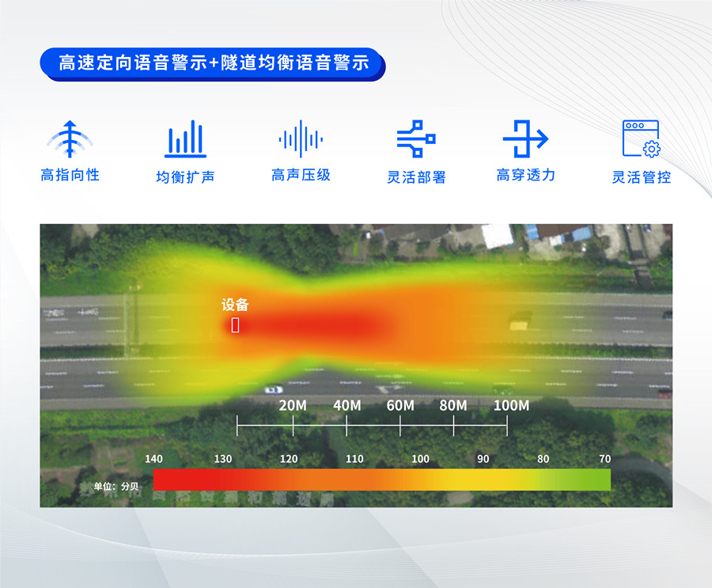
Task: Open the 灵活部署 branching nodes icon
Action: click(x=416, y=139)
